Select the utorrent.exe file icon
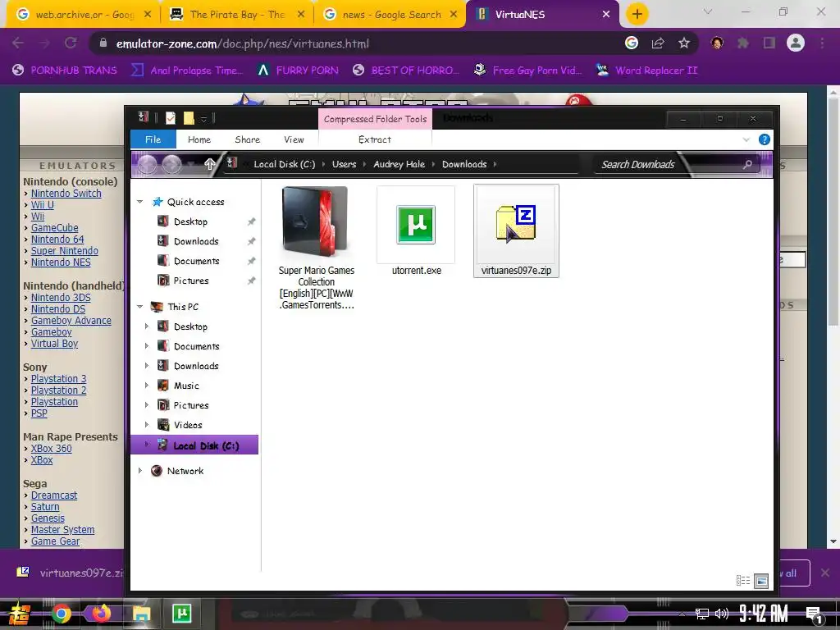840x630 pixels. tap(416, 225)
